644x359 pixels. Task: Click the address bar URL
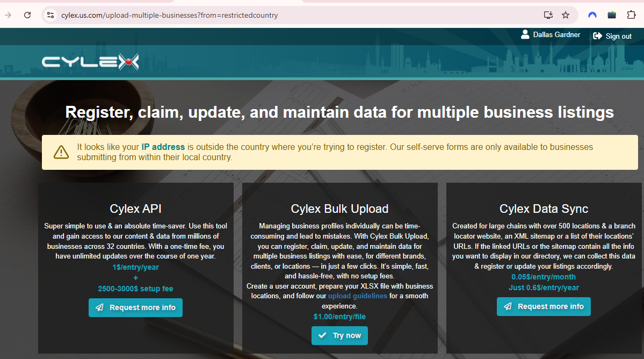[x=170, y=15]
